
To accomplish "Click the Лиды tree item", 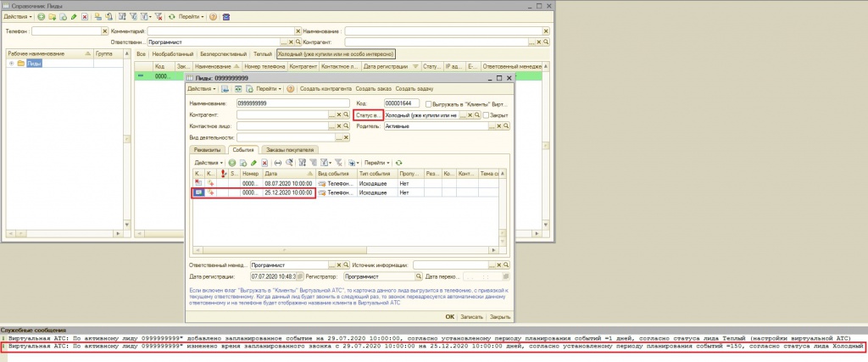I will 34,63.
